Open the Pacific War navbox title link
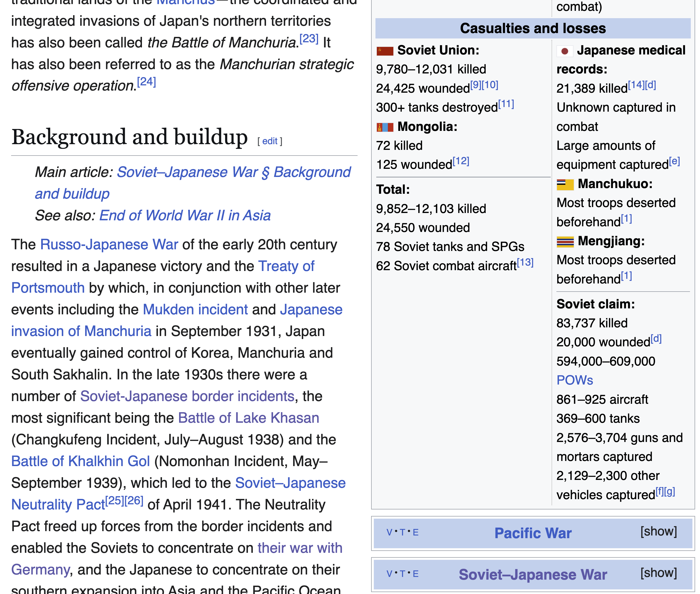700x594 pixels. tap(533, 533)
